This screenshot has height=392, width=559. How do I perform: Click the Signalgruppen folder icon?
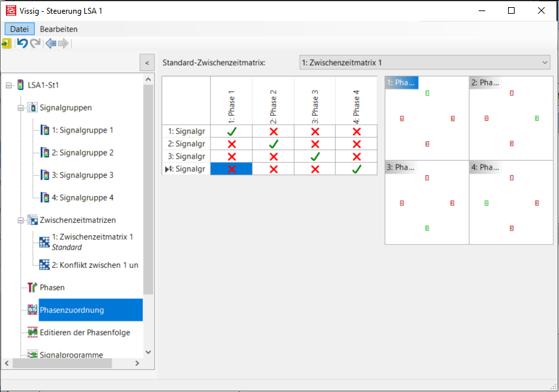(33, 107)
